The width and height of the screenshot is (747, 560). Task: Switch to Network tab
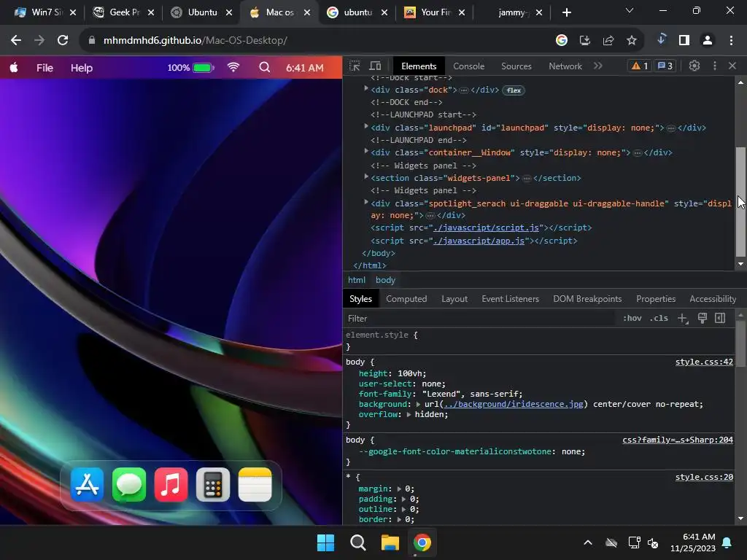coord(565,66)
